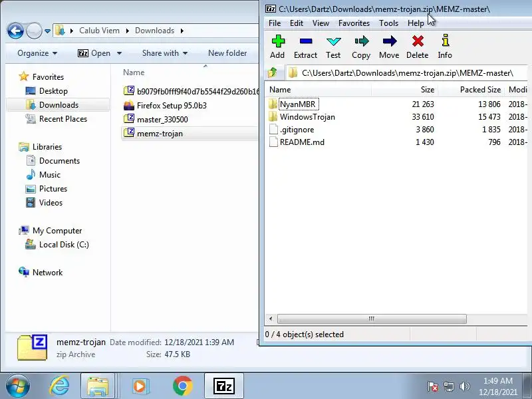Sort by the Size column in 7-Zip
This screenshot has width=532, height=399.
[x=404, y=90]
